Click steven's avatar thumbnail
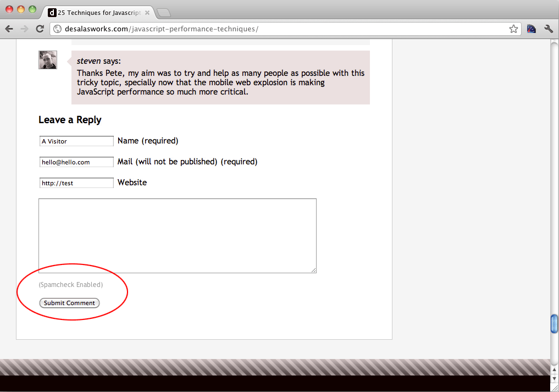Image resolution: width=559 pixels, height=392 pixels. click(x=48, y=60)
